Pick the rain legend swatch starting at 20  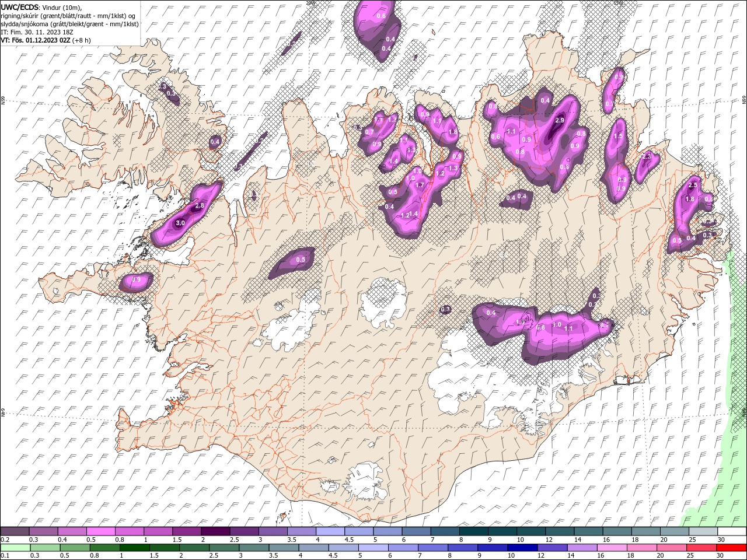click(x=671, y=548)
